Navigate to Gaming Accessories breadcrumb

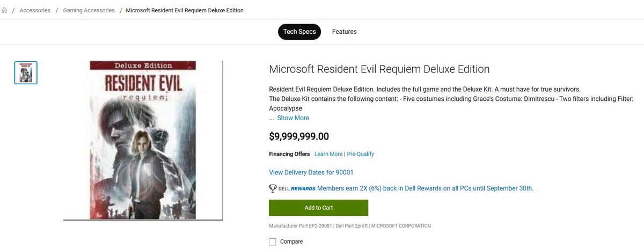click(89, 10)
